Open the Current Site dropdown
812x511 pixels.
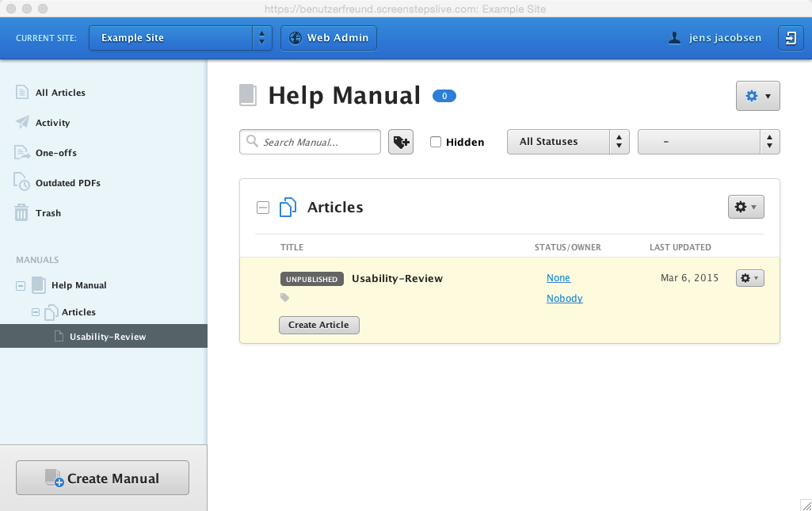pyautogui.click(x=180, y=38)
